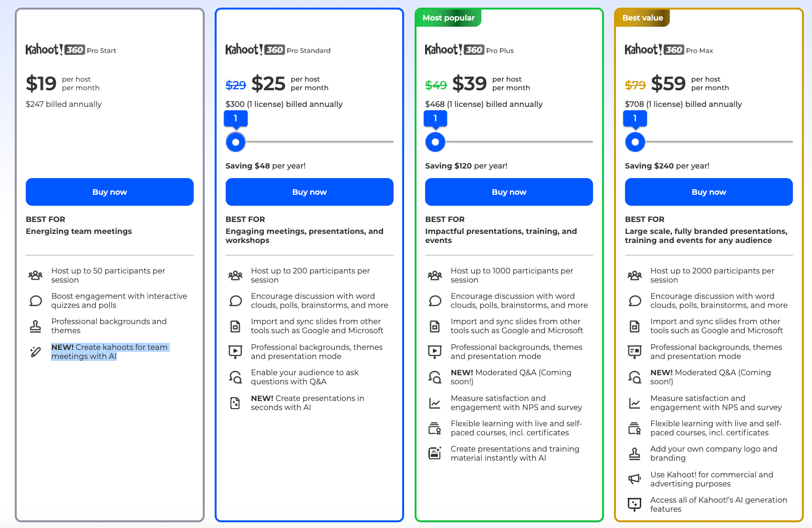812x528 pixels.
Task: Click AI screen icon beside 'Access all of Kahoot!'s AI'
Action: click(635, 505)
